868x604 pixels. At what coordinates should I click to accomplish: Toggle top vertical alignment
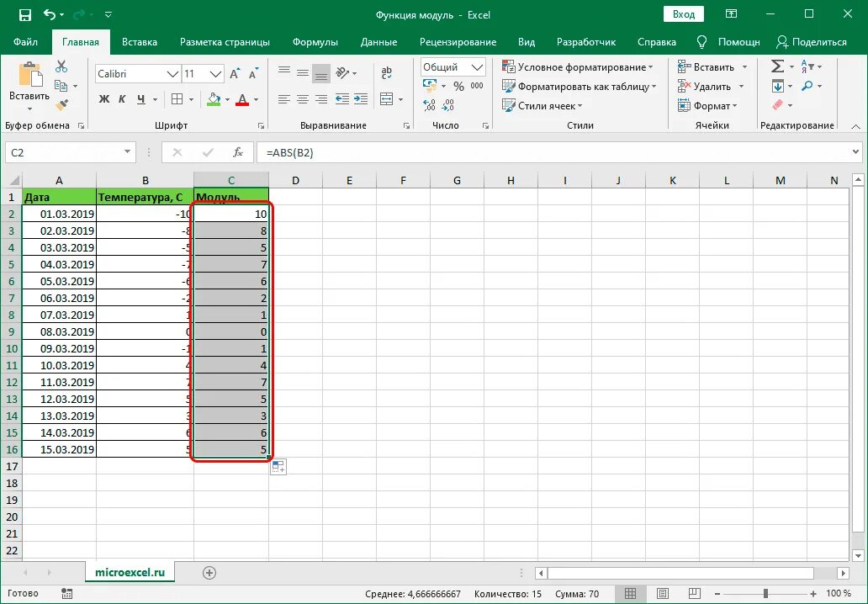coord(284,72)
